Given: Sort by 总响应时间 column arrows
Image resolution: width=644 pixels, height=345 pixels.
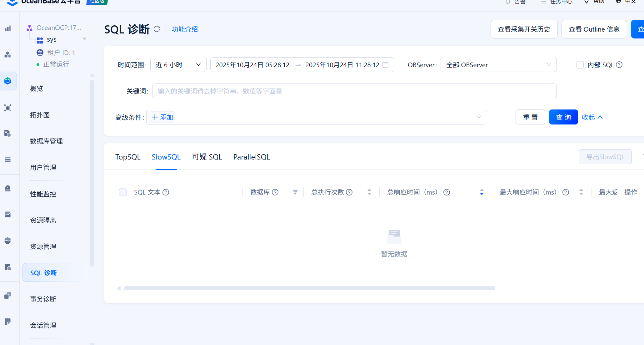Looking at the screenshot, I should pos(482,192).
